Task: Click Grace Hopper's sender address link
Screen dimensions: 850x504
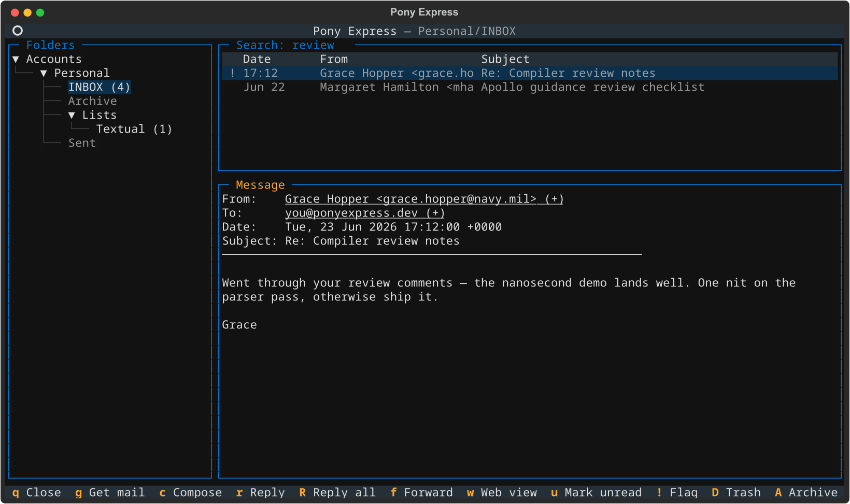Action: 424,199
